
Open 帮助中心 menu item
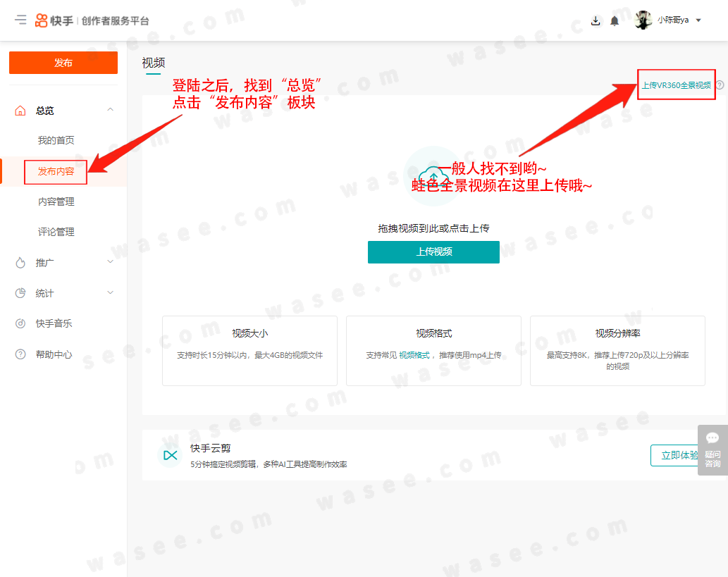pos(54,354)
